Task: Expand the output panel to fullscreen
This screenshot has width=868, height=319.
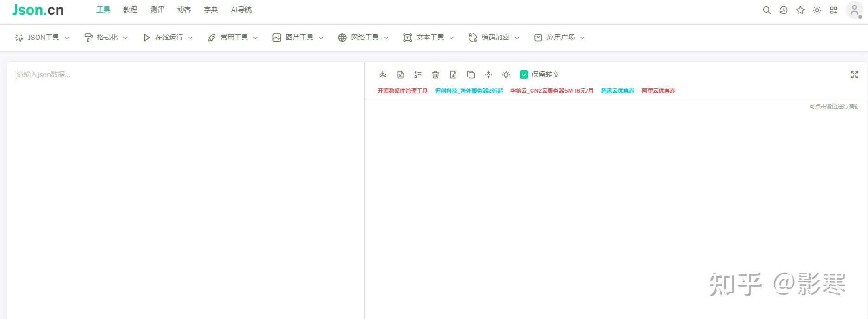Action: pos(855,75)
